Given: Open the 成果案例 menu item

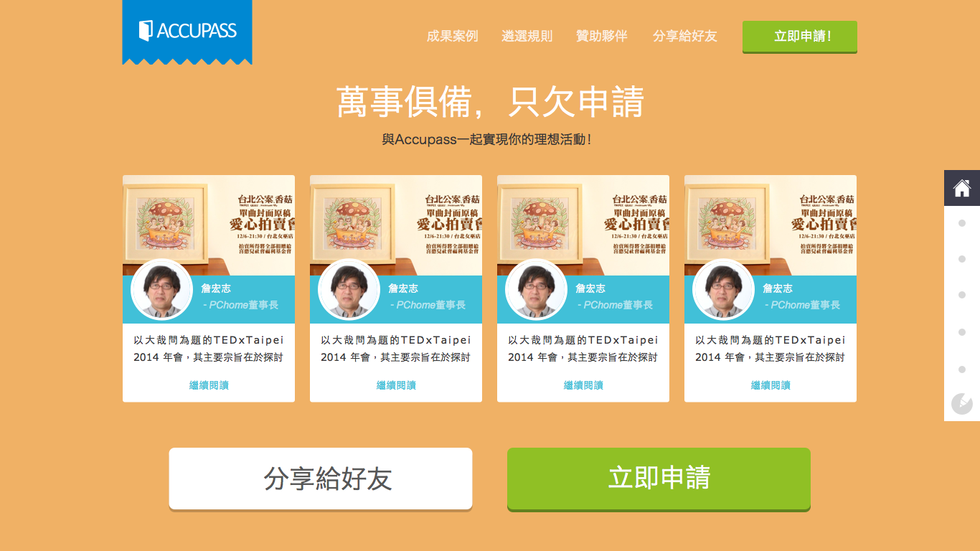Looking at the screenshot, I should [x=452, y=36].
